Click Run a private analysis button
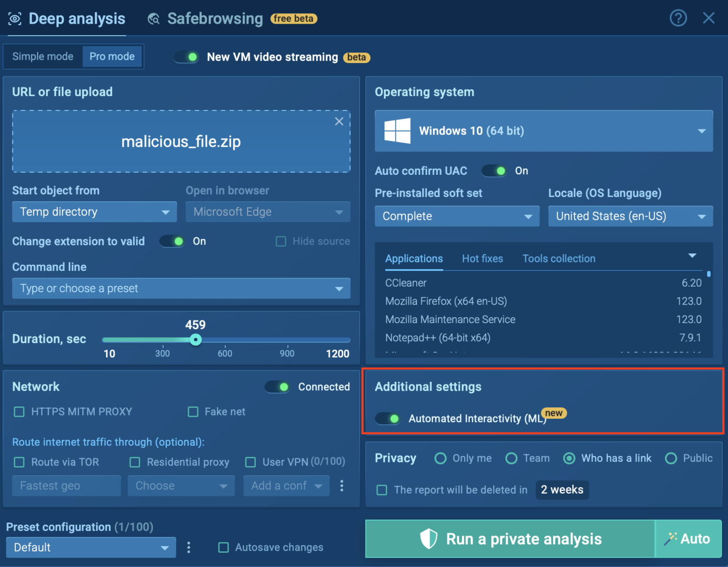This screenshot has width=728, height=567. 510,539
